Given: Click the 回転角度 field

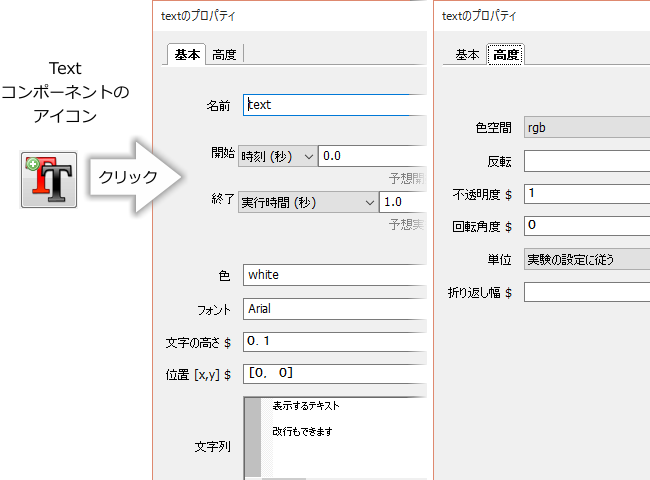Looking at the screenshot, I should tap(587, 226).
